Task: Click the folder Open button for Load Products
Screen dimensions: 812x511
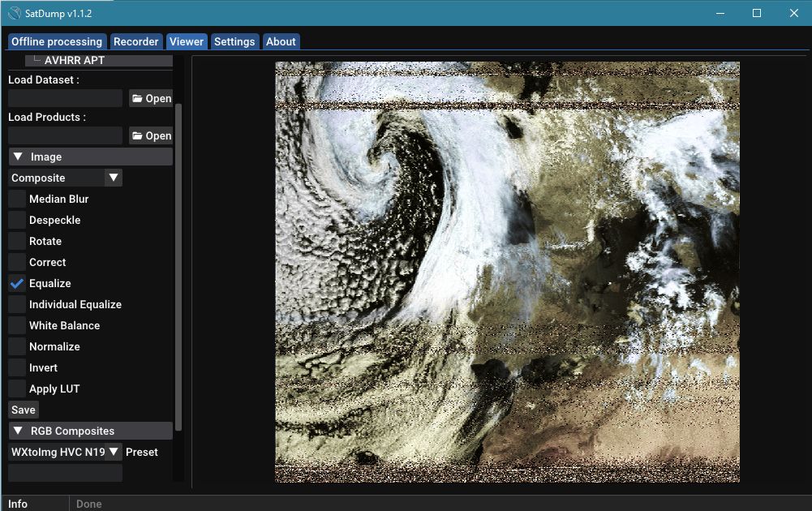Action: click(150, 135)
